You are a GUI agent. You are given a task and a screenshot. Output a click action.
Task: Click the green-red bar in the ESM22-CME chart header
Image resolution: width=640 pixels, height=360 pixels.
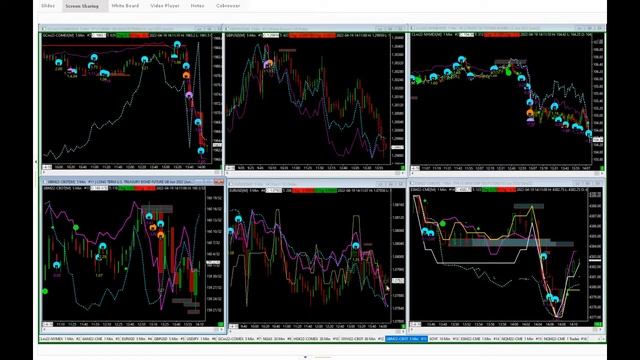point(499,189)
